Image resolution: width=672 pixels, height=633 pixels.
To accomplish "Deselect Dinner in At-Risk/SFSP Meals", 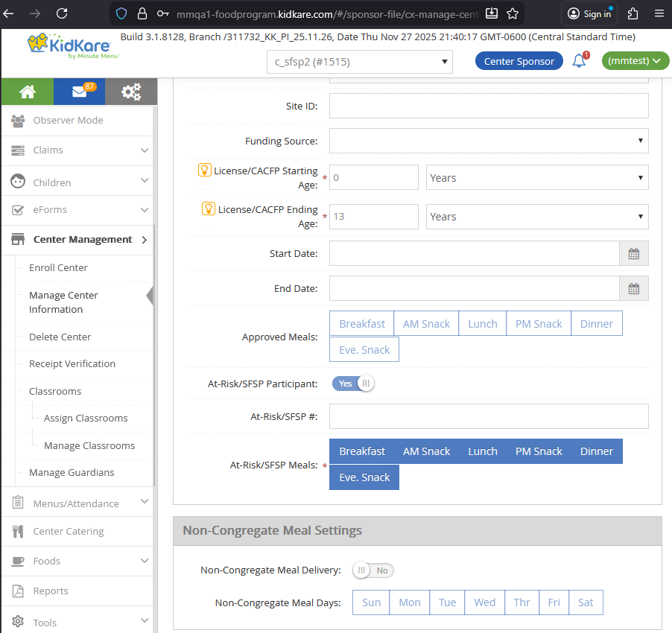I will [x=596, y=451].
